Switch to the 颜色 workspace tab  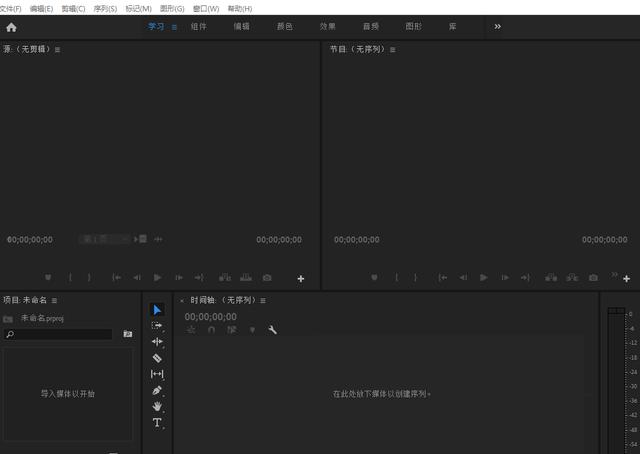click(x=284, y=27)
